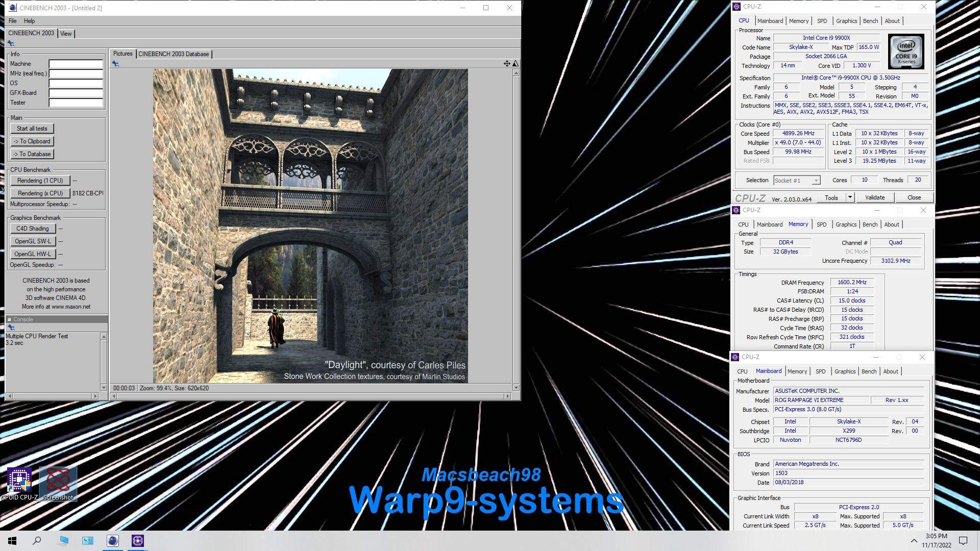Viewport: 980px width, 551px height.
Task: Click the MHz (real freq.) input field
Action: tap(76, 74)
